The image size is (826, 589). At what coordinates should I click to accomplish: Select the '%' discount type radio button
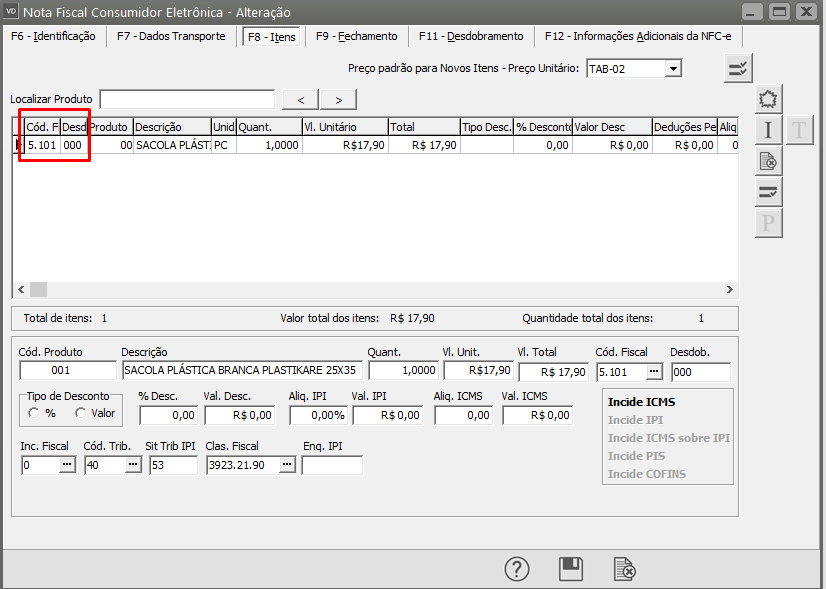[x=35, y=413]
